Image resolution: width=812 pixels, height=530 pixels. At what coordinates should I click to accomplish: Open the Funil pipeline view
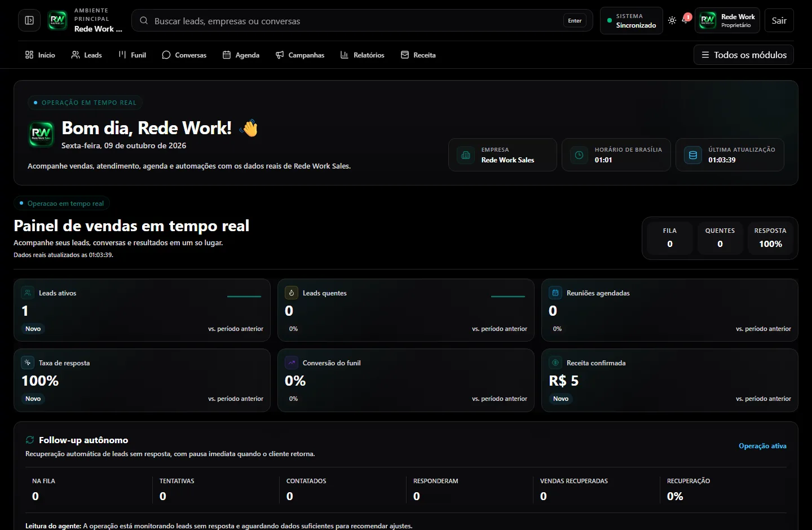click(133, 55)
